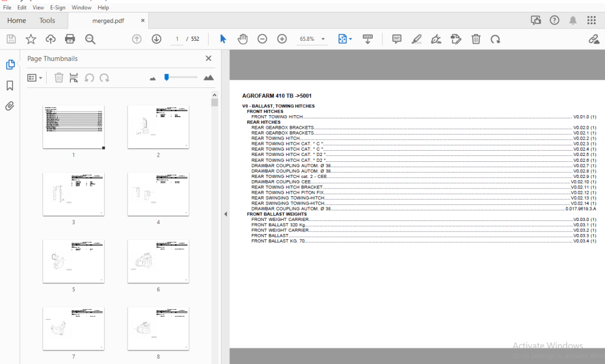Click the FRONT TOWING HITCH entry
605x364 pixels.
tap(423, 117)
